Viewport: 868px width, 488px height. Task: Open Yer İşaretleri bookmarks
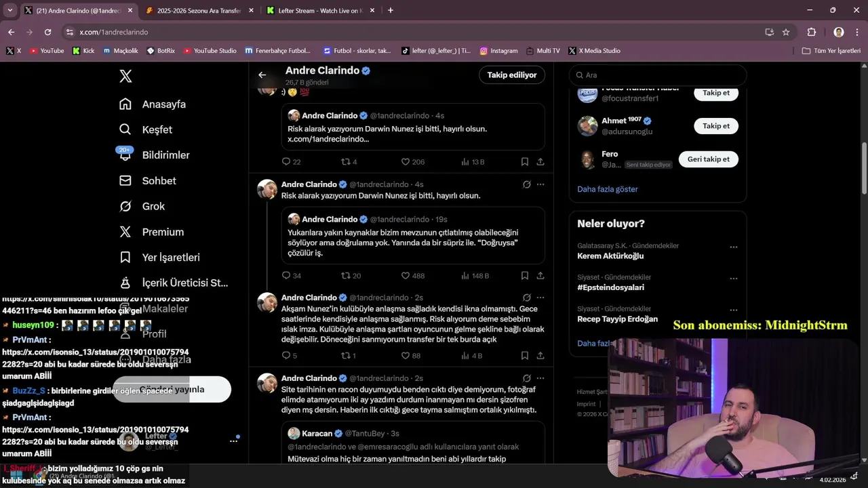160,258
